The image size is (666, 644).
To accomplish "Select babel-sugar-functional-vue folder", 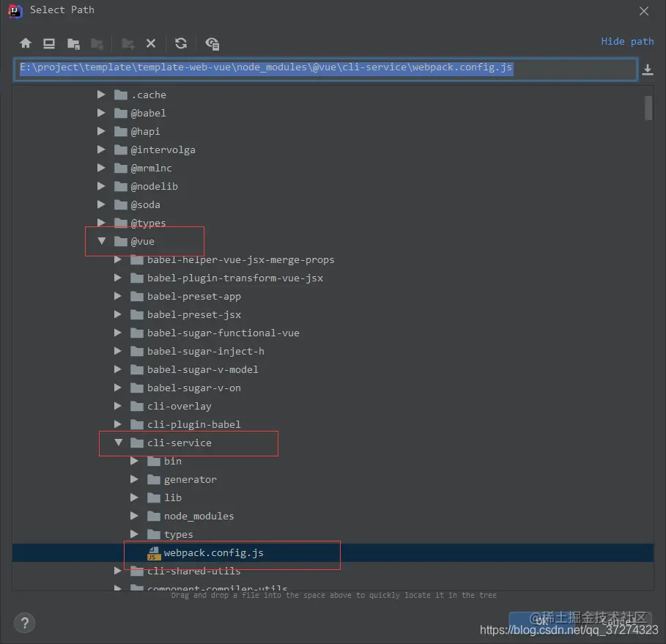I will [x=223, y=333].
